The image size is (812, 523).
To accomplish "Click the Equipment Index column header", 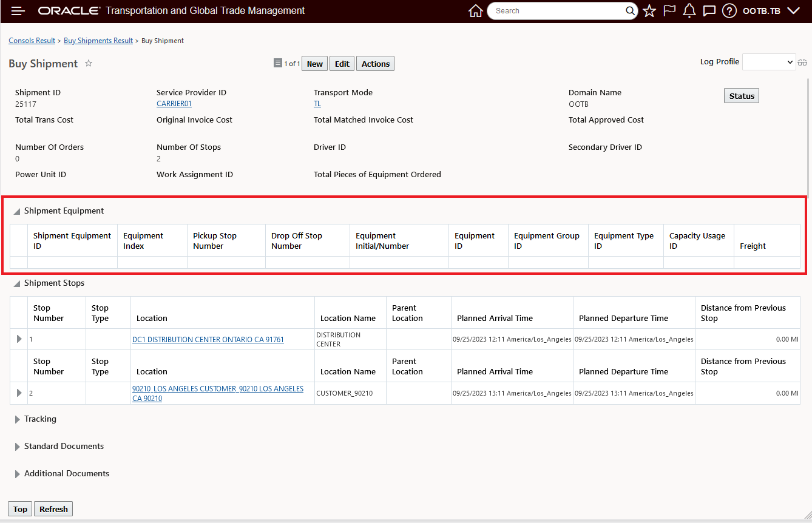I will click(x=152, y=241).
